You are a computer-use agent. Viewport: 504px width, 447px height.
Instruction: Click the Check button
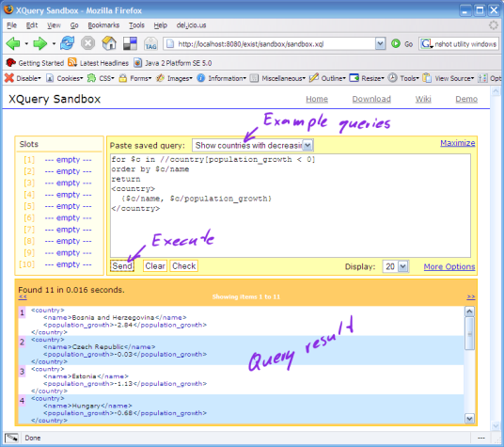pos(184,266)
